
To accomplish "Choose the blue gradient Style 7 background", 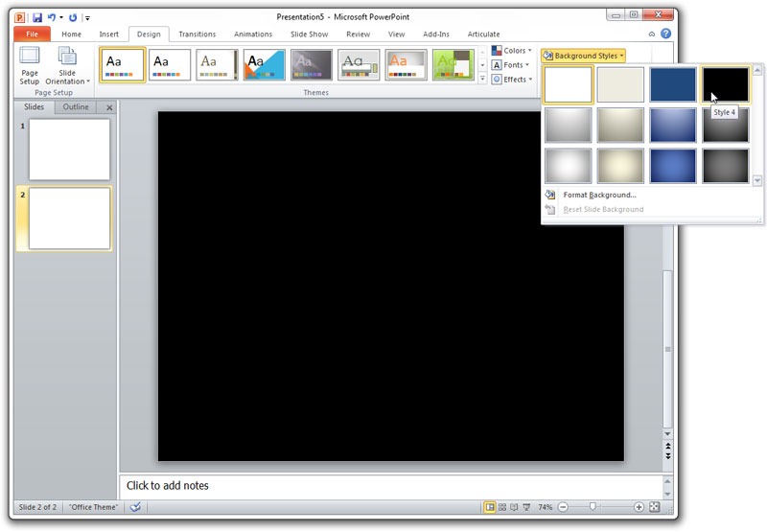I will click(x=673, y=126).
